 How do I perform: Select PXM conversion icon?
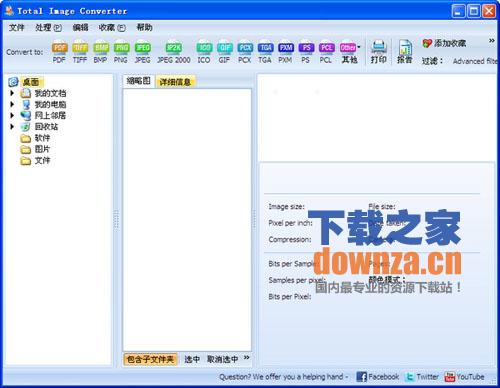[x=285, y=52]
